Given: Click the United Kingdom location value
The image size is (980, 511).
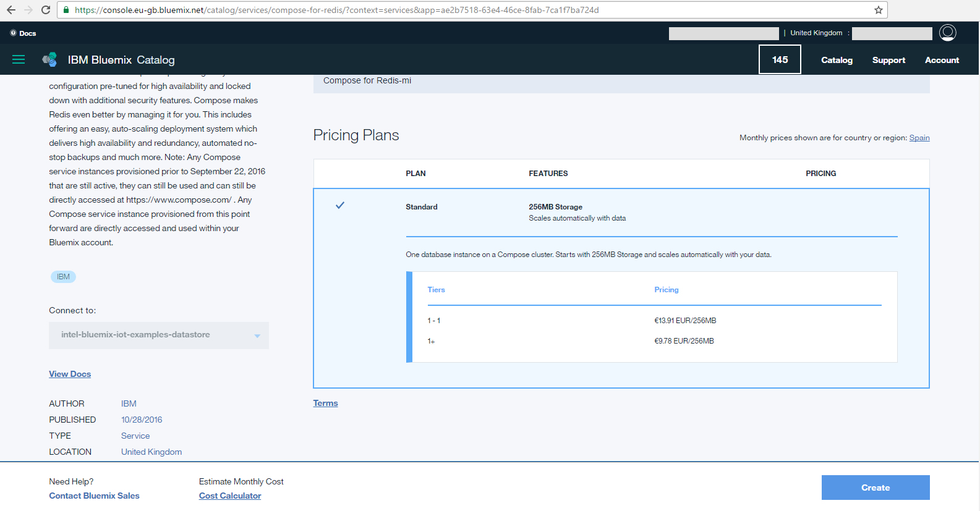Looking at the screenshot, I should pyautogui.click(x=151, y=452).
